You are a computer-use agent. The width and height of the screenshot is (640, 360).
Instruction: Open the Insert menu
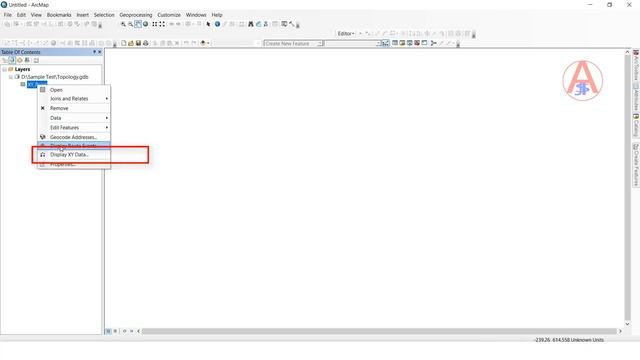pyautogui.click(x=82, y=15)
